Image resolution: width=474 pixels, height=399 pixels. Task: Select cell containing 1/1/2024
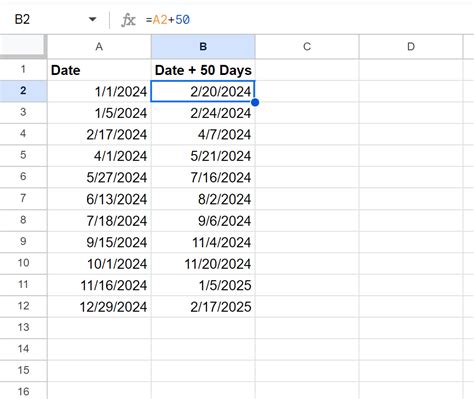coord(99,91)
